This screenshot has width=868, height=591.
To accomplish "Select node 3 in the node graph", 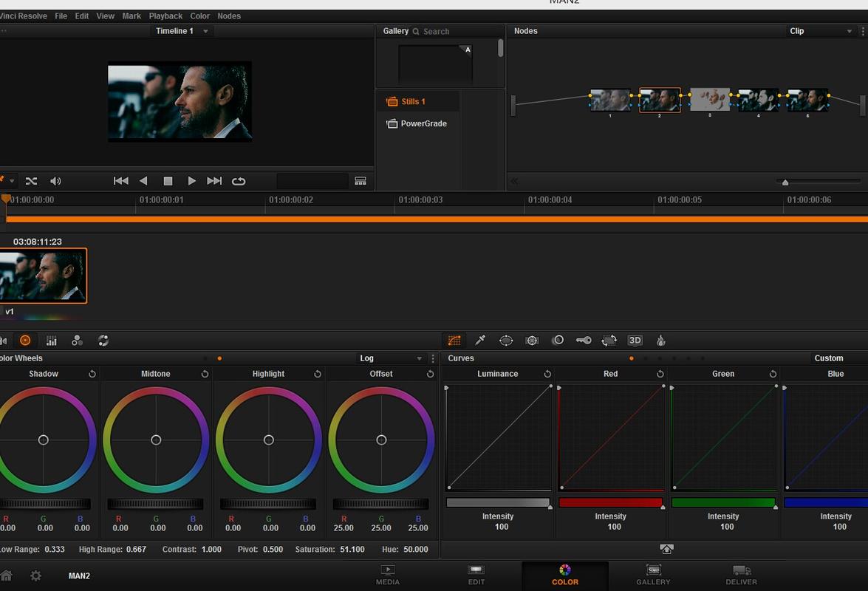I will coord(710,100).
